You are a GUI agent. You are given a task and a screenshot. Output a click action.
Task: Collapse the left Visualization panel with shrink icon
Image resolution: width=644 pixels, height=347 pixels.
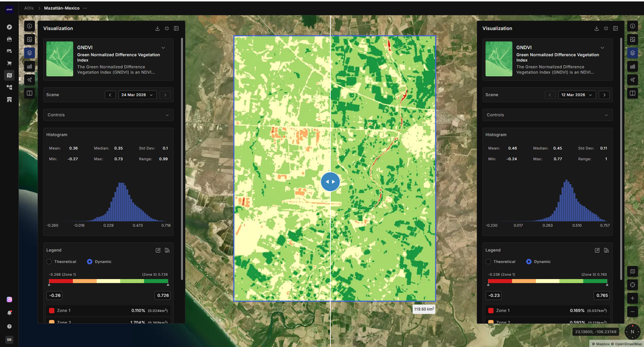(167, 28)
